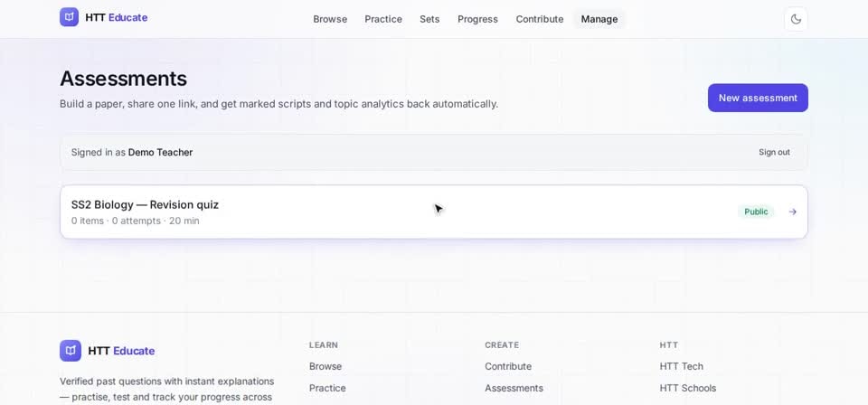This screenshot has height=405, width=868.
Task: Click the 'Build a paper, share one link' description
Action: [x=279, y=104]
